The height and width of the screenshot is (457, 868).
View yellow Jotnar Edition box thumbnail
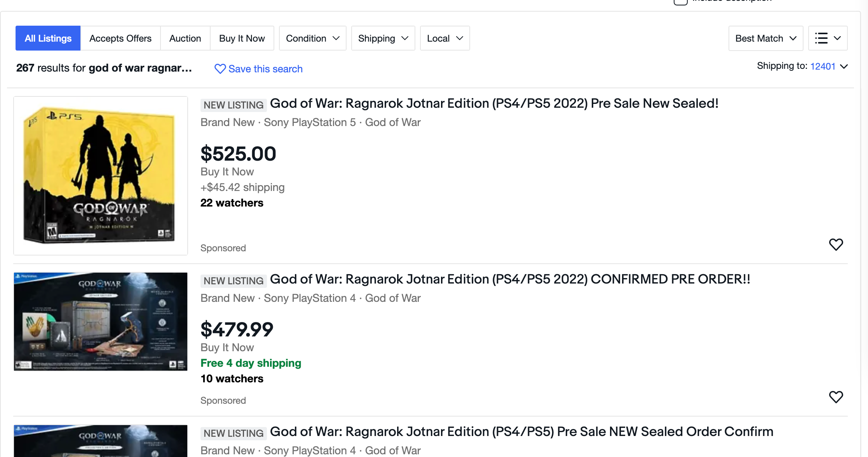[x=101, y=176]
